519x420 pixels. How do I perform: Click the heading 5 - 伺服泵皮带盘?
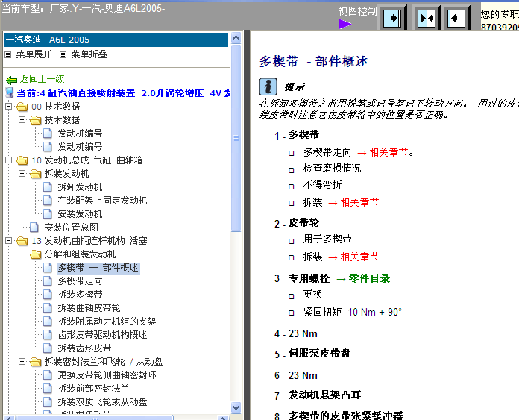point(312,354)
